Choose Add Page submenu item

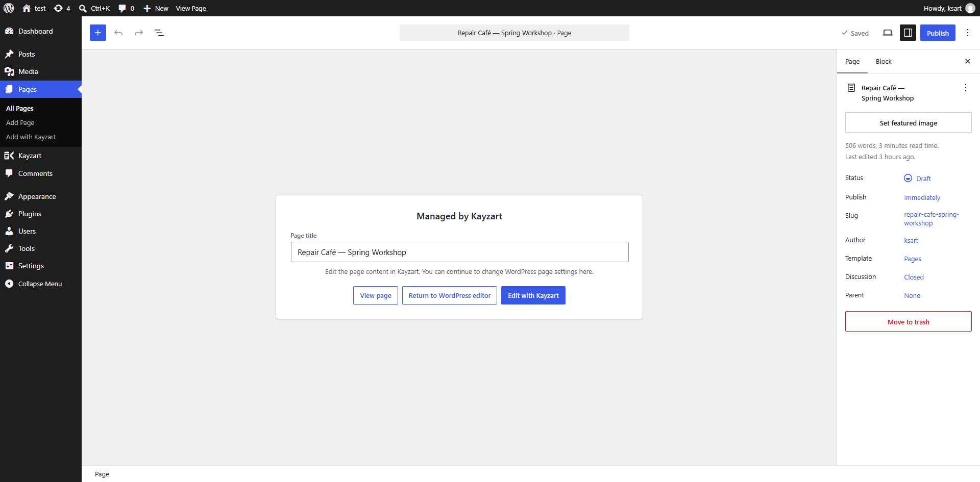[x=20, y=122]
